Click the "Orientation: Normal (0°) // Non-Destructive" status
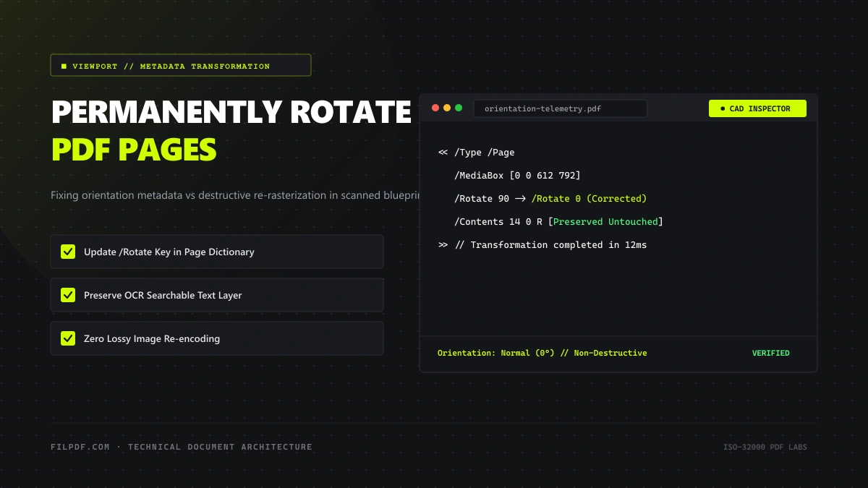Viewport: 868px width, 488px height. (x=542, y=354)
